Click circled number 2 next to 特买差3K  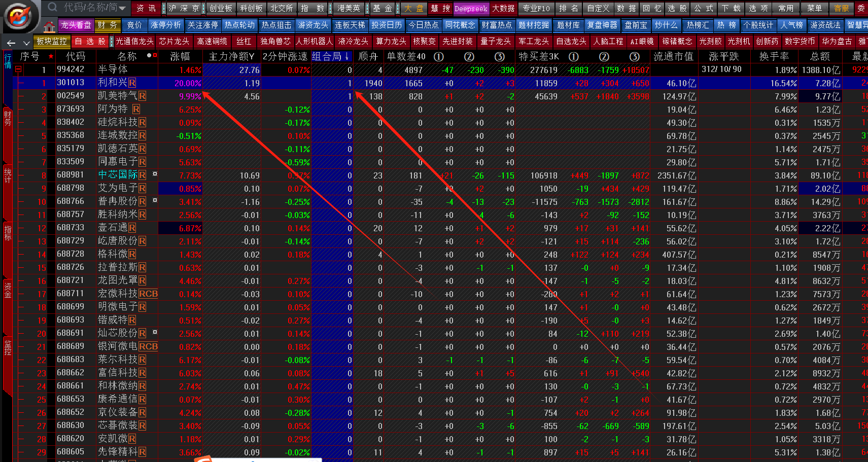tap(604, 57)
